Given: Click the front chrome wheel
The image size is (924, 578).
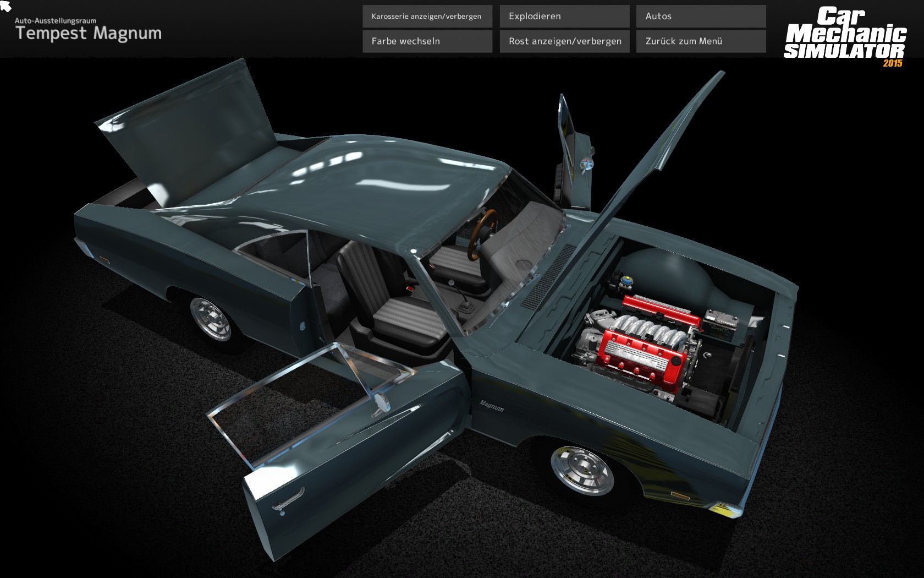Looking at the screenshot, I should pyautogui.click(x=583, y=470).
